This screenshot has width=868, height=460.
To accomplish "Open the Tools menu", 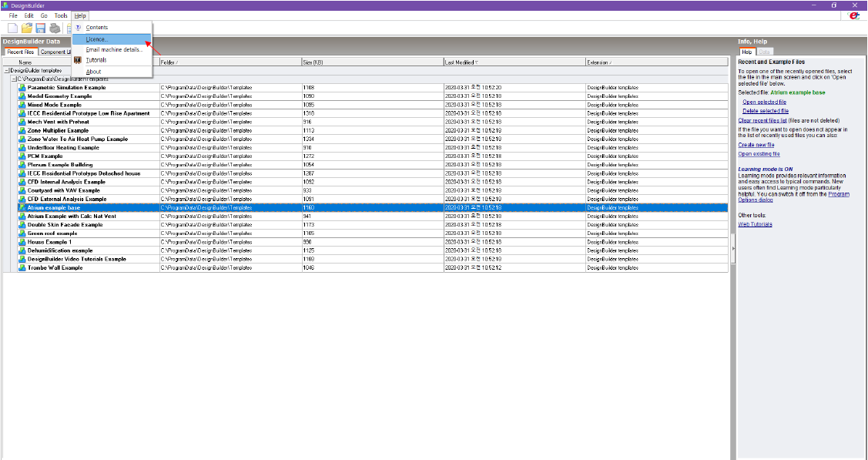I will tap(61, 16).
